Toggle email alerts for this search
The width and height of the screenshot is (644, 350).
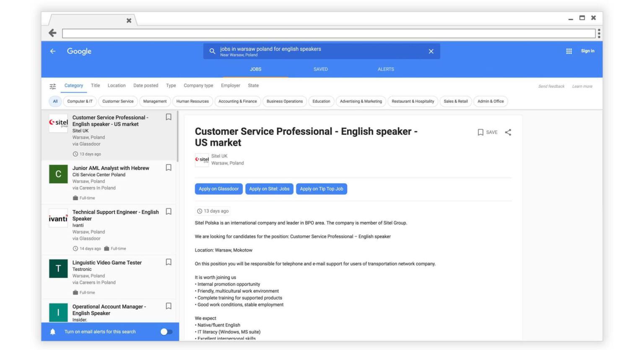coord(166,332)
